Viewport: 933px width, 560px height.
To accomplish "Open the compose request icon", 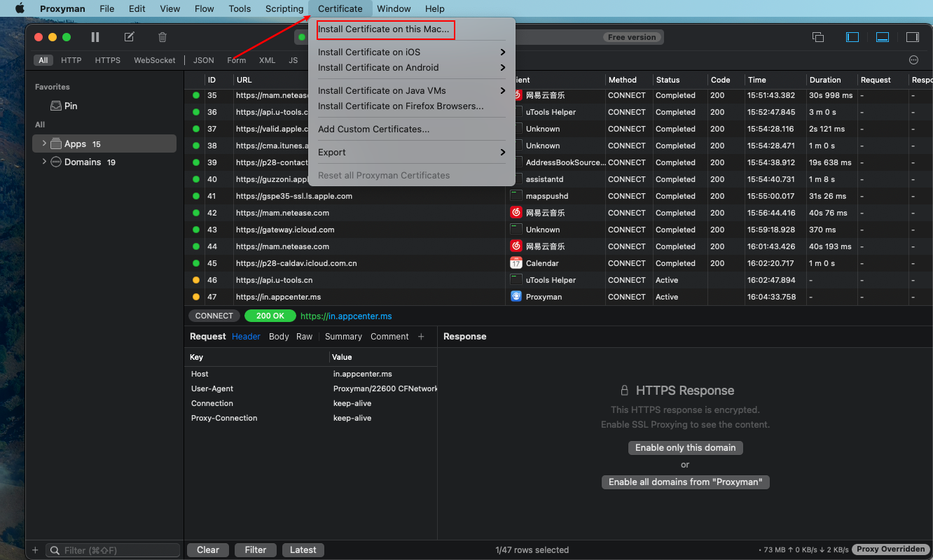I will coord(129,37).
